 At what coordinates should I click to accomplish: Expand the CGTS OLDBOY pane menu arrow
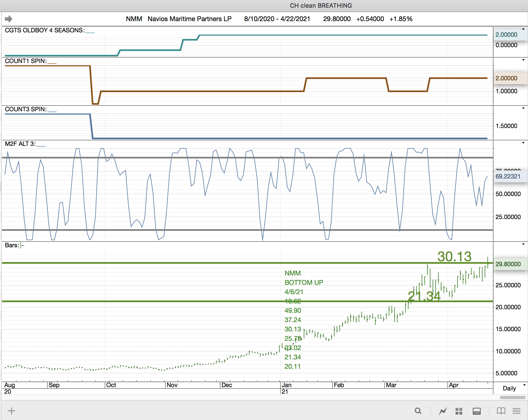click(x=523, y=29)
